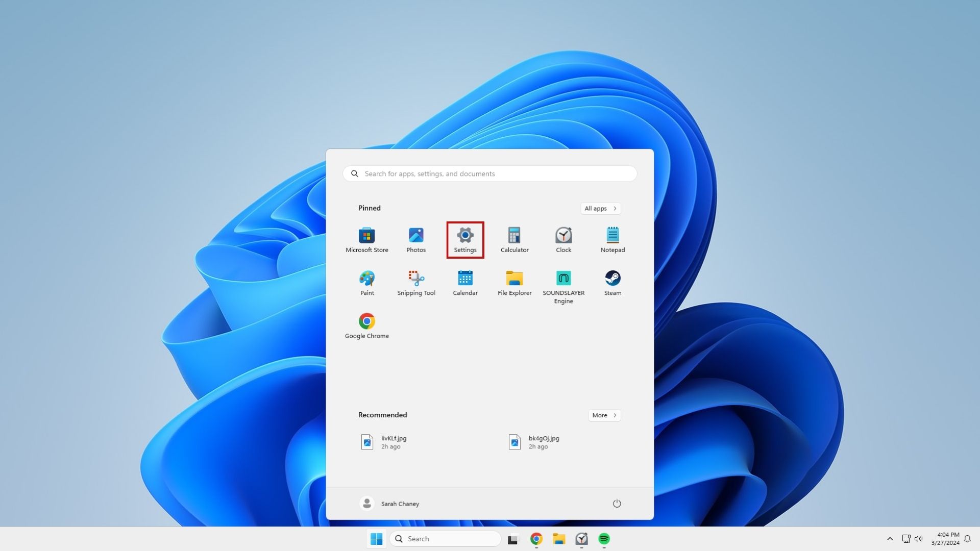This screenshot has height=551, width=980.
Task: Expand Recommended More section
Action: (604, 414)
